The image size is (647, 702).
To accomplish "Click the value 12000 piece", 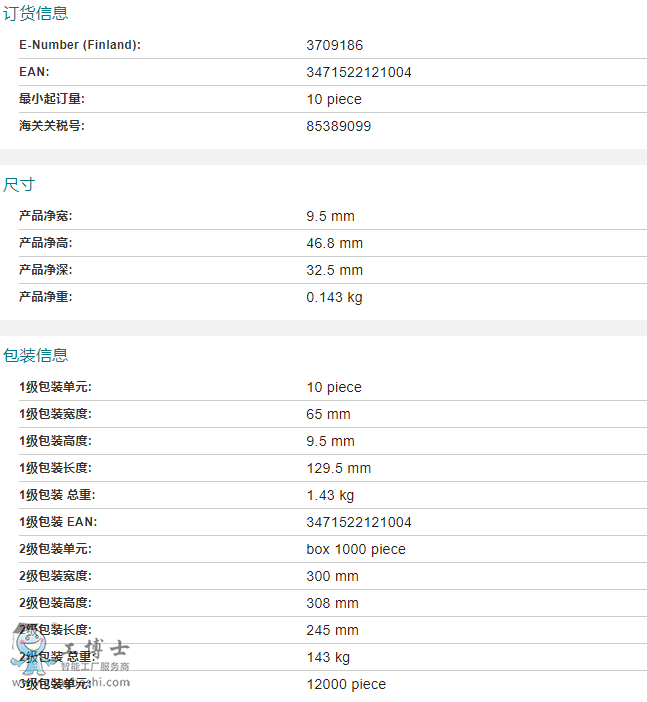I will 345,684.
